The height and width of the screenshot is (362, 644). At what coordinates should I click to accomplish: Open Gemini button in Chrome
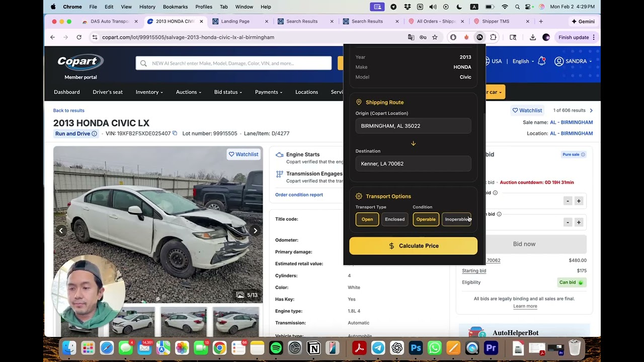point(583,21)
